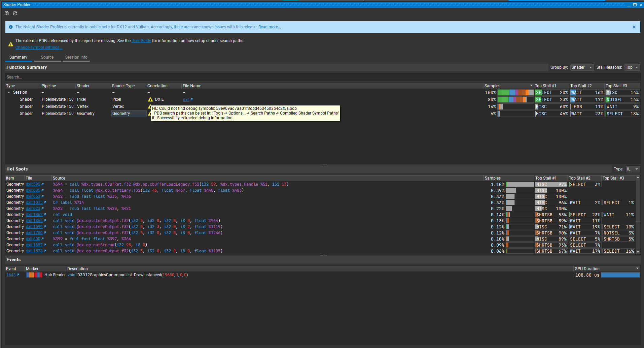Open the User Guide link
This screenshot has height=348, width=644.
point(141,41)
